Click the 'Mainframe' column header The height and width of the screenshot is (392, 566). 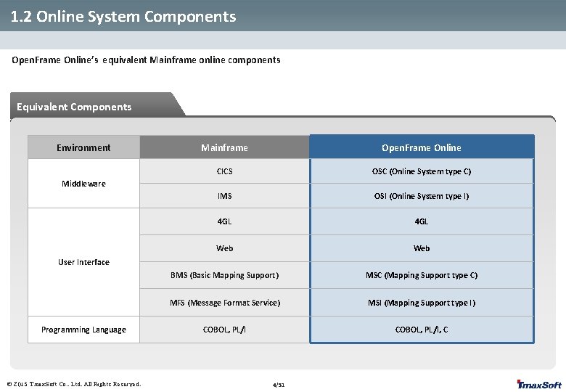point(224,147)
